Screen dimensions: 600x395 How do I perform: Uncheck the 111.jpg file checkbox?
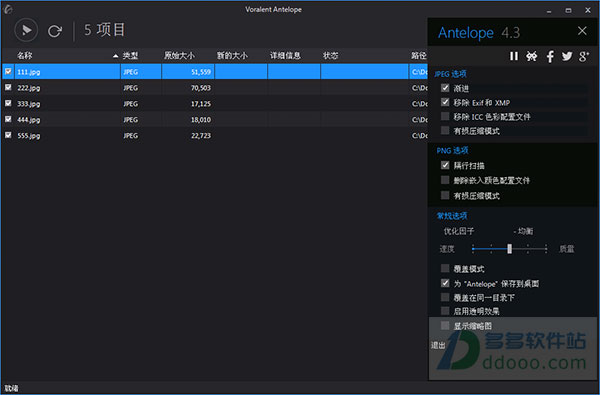tap(8, 71)
